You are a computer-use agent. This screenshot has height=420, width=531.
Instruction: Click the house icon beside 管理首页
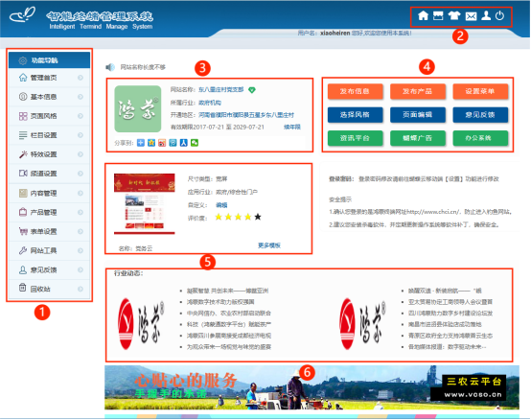(23, 78)
